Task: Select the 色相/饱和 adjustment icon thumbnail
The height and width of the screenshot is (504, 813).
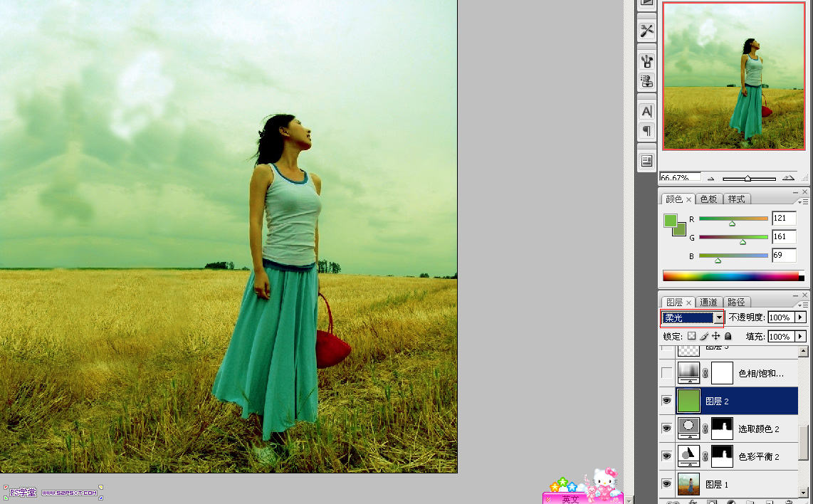Action: 688,373
